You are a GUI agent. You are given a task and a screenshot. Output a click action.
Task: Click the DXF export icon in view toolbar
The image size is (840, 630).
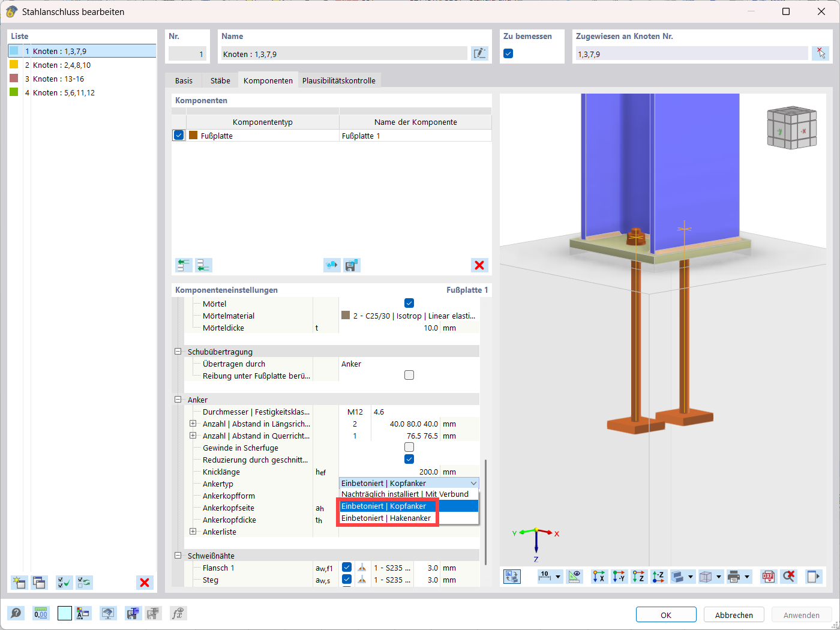click(x=768, y=577)
